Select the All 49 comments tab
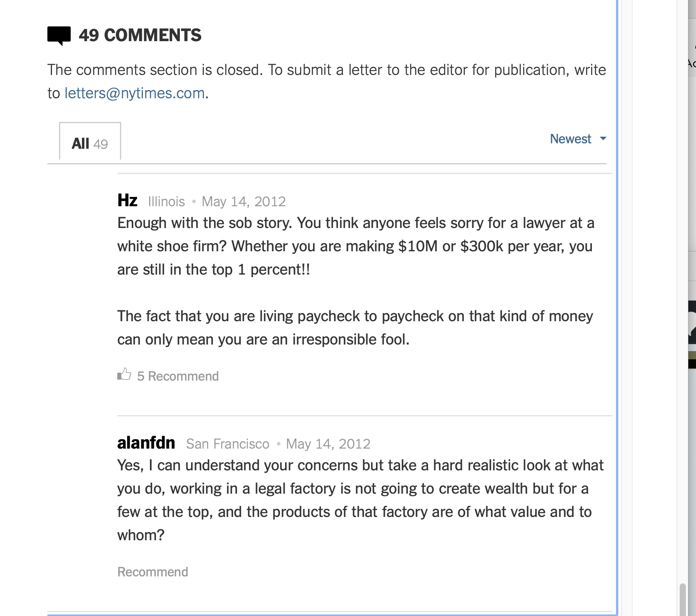Image resolution: width=696 pixels, height=616 pixels. pos(90,143)
